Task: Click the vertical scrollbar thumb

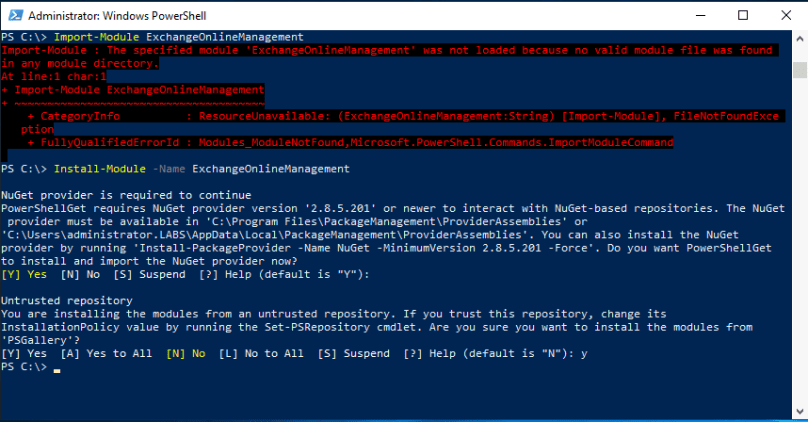Action: click(x=799, y=68)
